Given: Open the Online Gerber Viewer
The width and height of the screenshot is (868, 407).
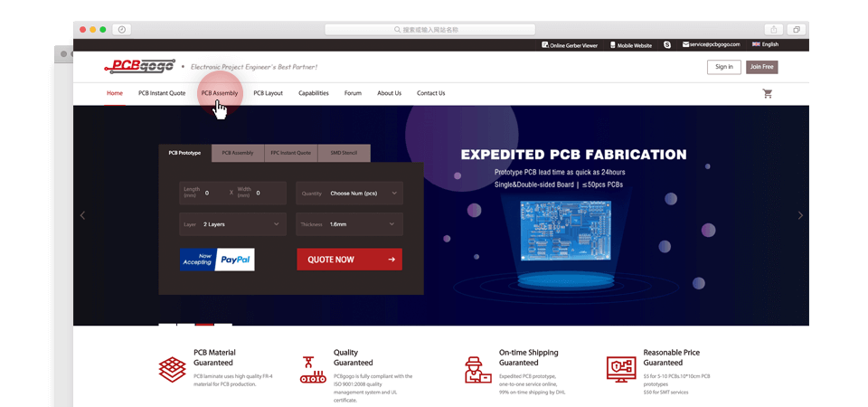Looking at the screenshot, I should (570, 44).
